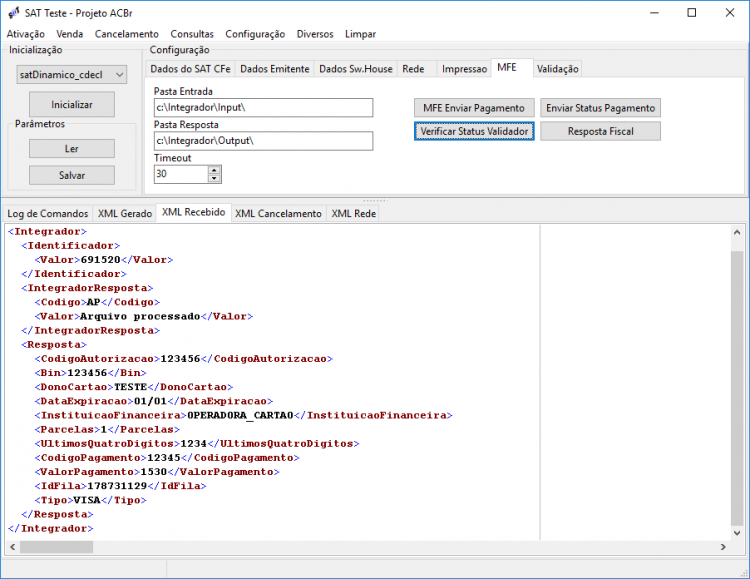Click the CodigoAutorizacao XML line
Viewport: 750px width, 579px height.
pyautogui.click(x=184, y=359)
